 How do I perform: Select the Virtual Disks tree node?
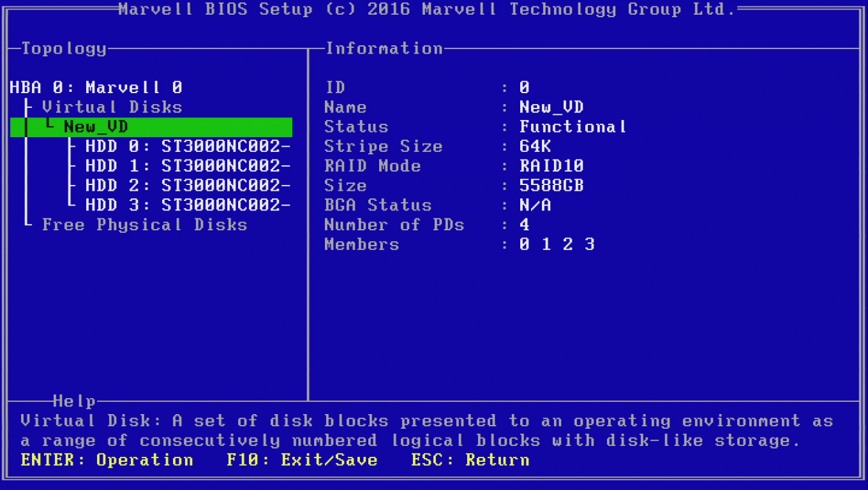(x=112, y=107)
